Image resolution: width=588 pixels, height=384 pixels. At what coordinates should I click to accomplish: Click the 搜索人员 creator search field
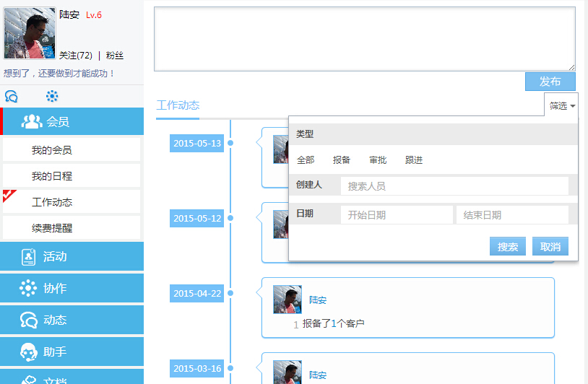454,186
